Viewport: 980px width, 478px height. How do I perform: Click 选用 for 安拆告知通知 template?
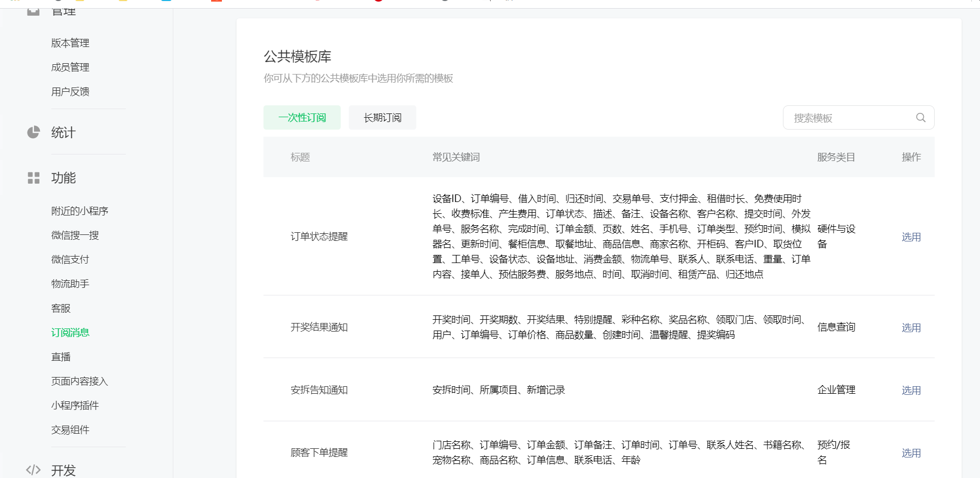[911, 390]
